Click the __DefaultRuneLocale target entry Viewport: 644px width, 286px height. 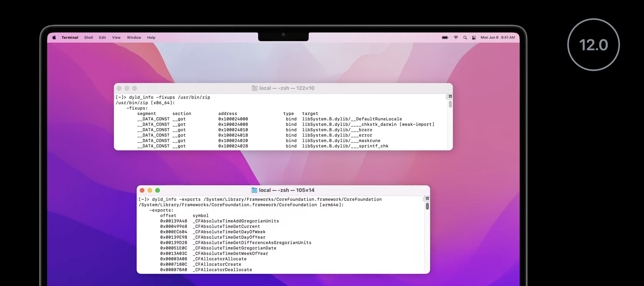pos(352,119)
